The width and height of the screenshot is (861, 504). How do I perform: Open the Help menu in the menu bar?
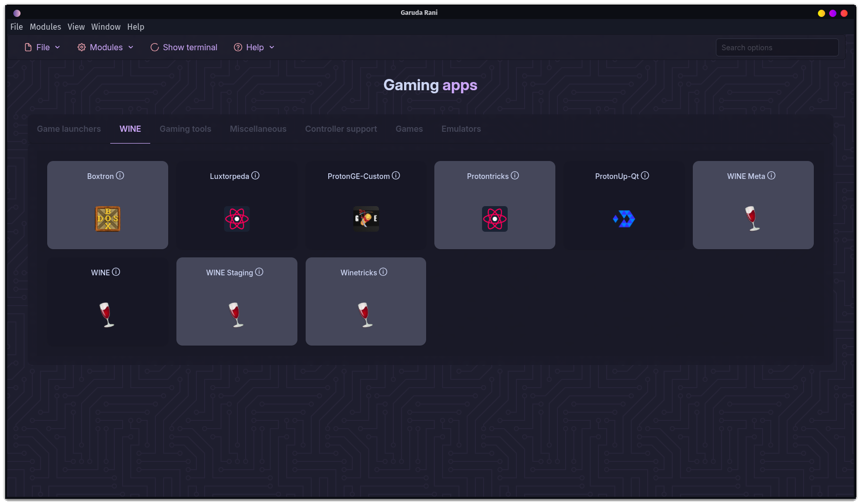135,27
